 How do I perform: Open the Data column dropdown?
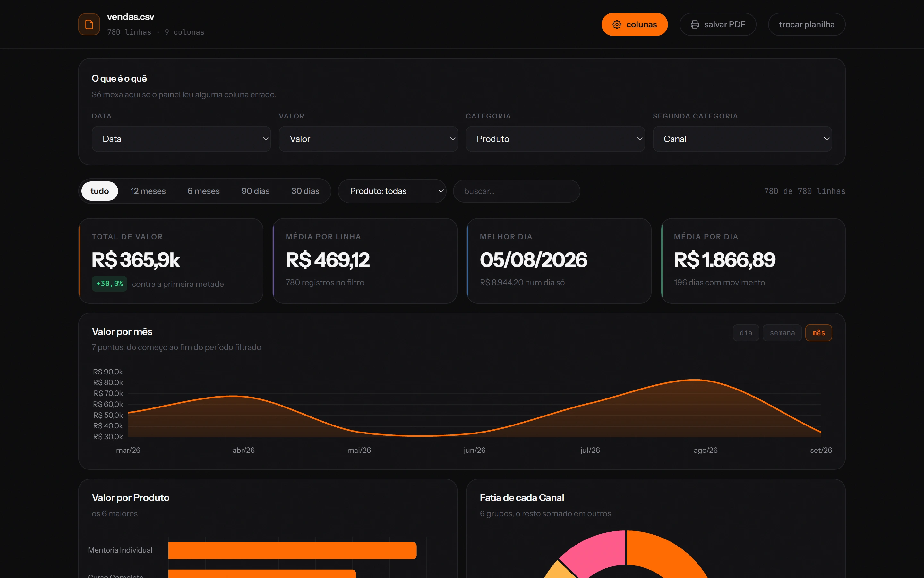(181, 139)
